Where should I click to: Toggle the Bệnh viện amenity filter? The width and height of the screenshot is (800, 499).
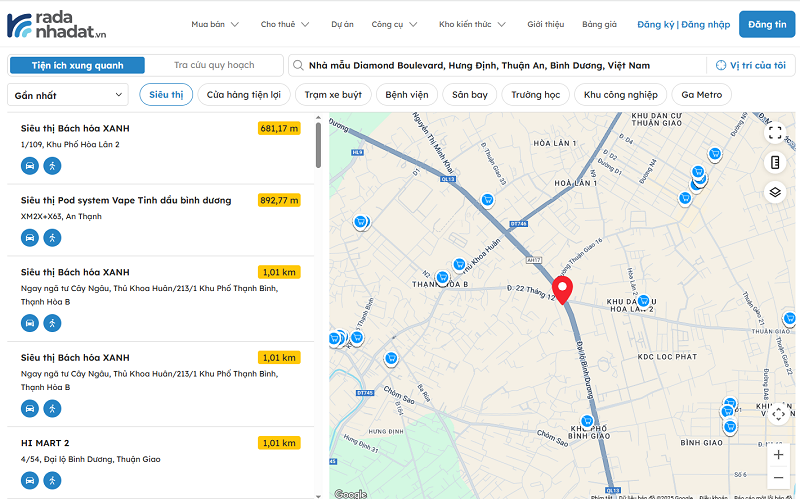(x=408, y=95)
